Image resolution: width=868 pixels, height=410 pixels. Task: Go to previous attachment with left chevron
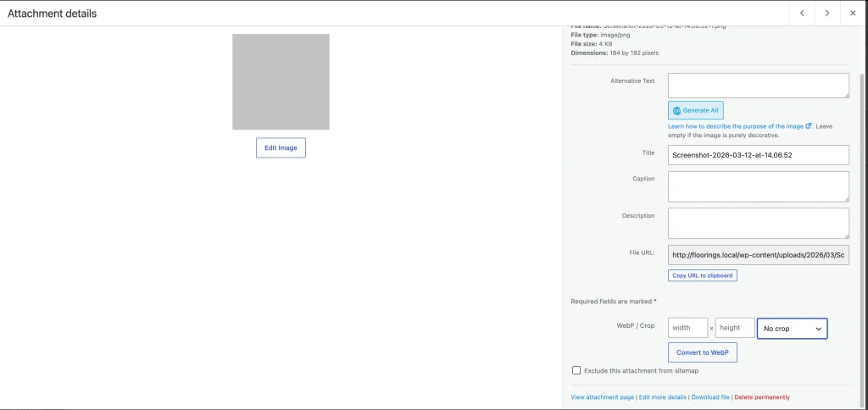click(802, 14)
